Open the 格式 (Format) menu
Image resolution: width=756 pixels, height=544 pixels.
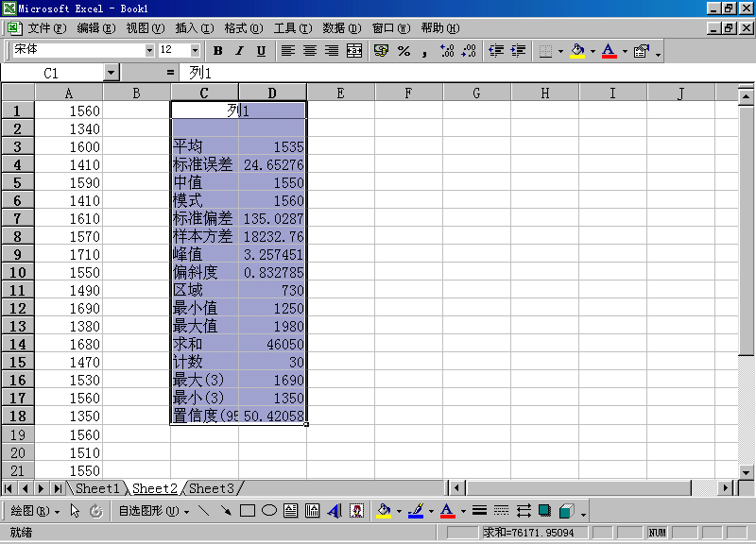[x=243, y=28]
